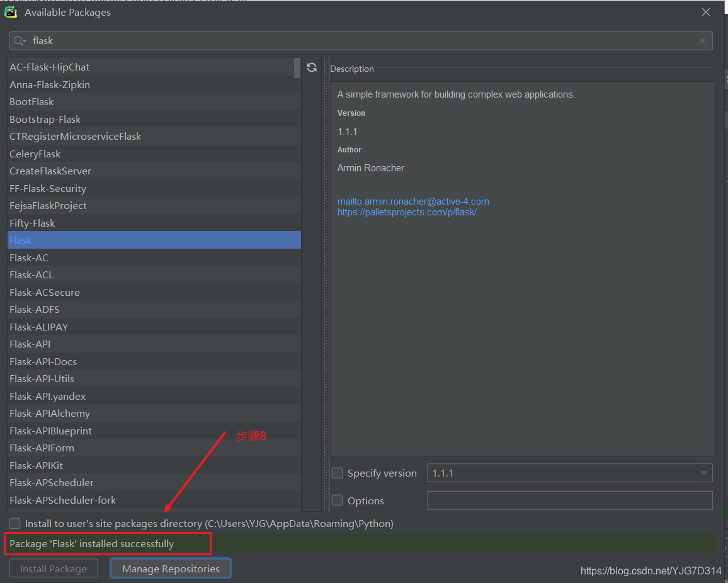
Task: Select Flask-APIAlchemy package
Action: click(154, 413)
